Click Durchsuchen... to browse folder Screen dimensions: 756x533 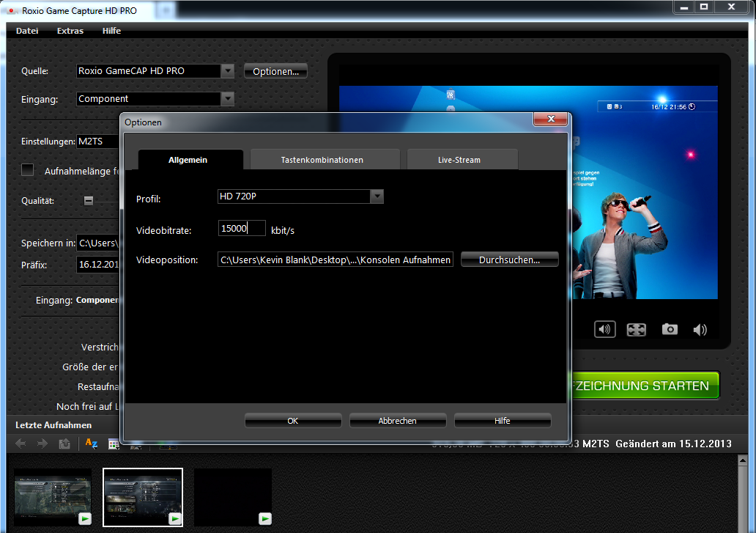(509, 260)
